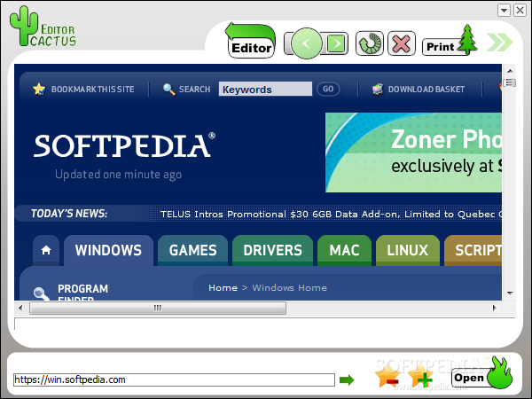
Task: Switch to the WINDOWS tab
Action: coord(108,250)
